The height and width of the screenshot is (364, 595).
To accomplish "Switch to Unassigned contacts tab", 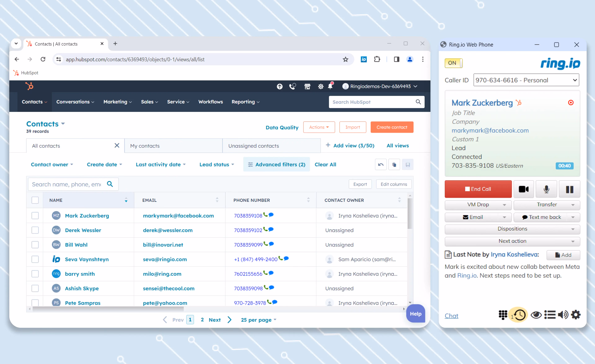I will pos(271,146).
